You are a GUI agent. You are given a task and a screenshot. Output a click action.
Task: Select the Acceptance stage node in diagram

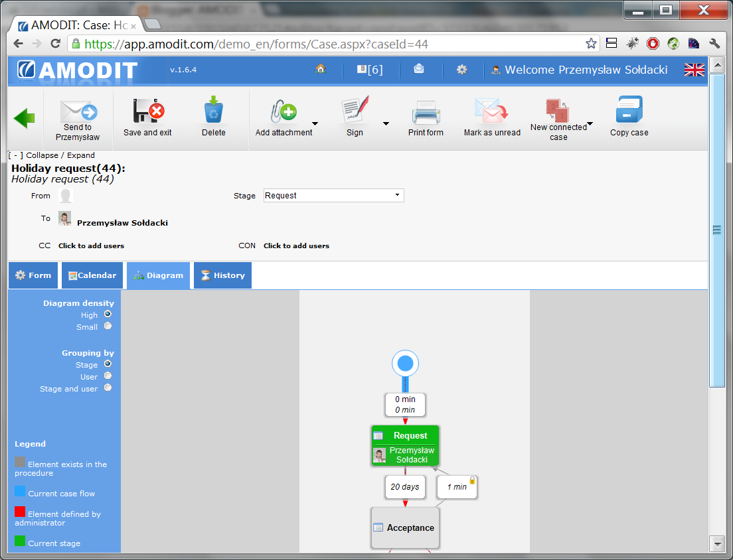pyautogui.click(x=405, y=527)
